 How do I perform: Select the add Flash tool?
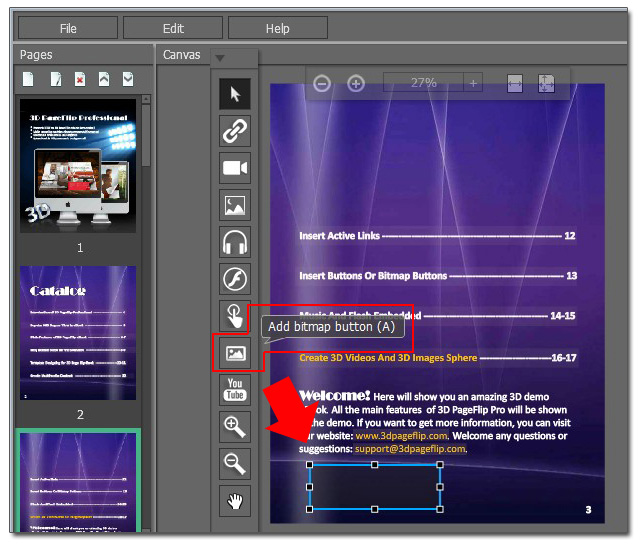pos(235,279)
